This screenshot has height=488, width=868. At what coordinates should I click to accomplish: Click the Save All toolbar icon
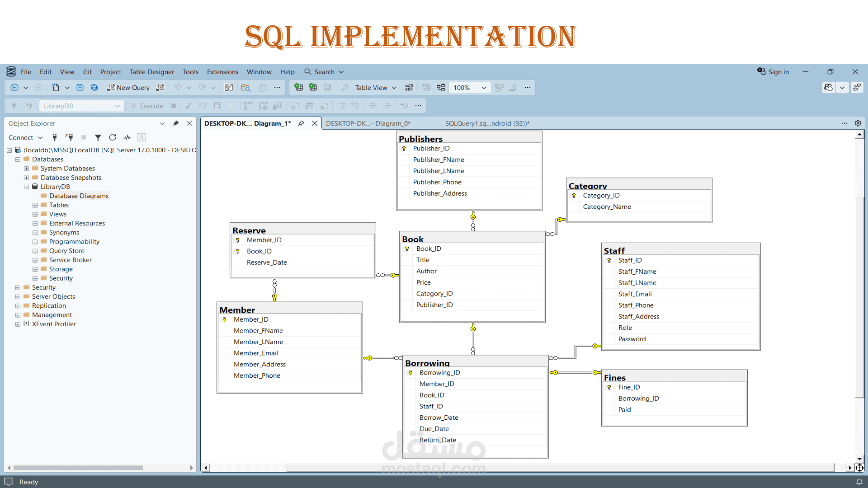[x=94, y=88]
